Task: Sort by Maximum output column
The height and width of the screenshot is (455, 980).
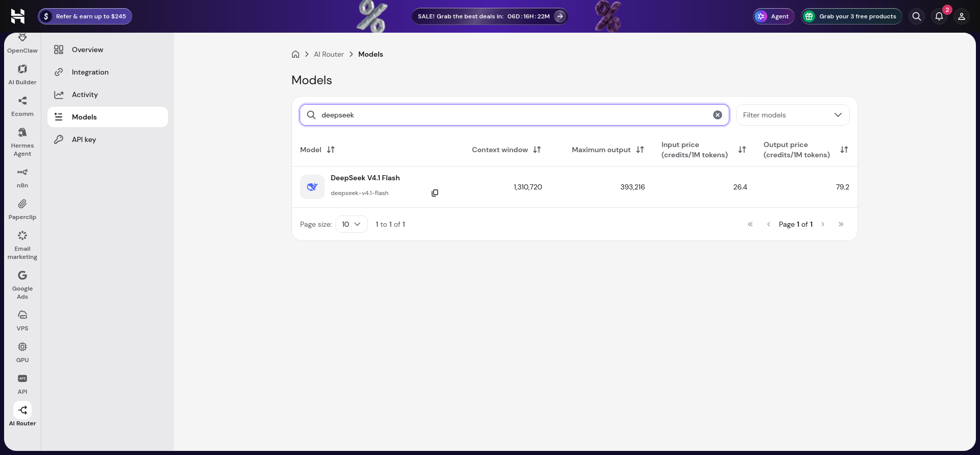Action: [x=640, y=150]
